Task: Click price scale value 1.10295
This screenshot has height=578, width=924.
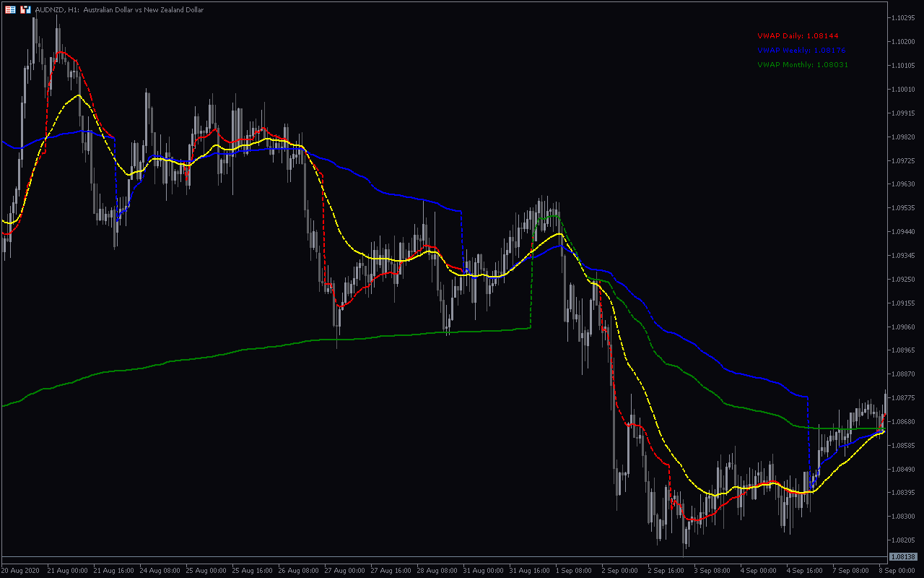Action: point(905,17)
